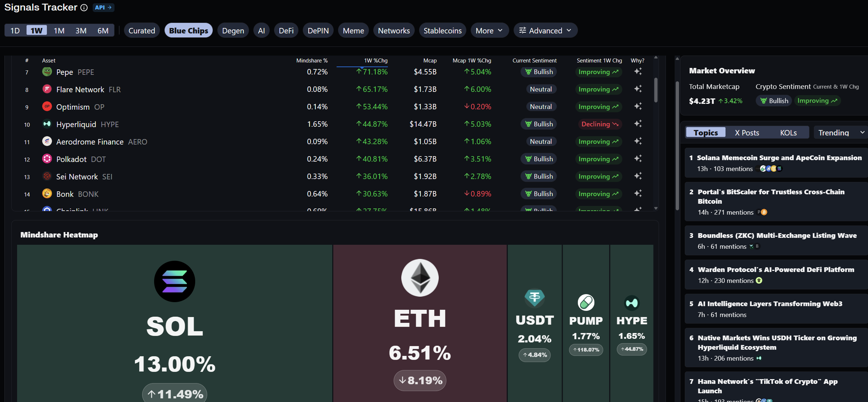This screenshot has height=402, width=868.
Task: Select the 1M timeframe
Action: click(x=59, y=31)
